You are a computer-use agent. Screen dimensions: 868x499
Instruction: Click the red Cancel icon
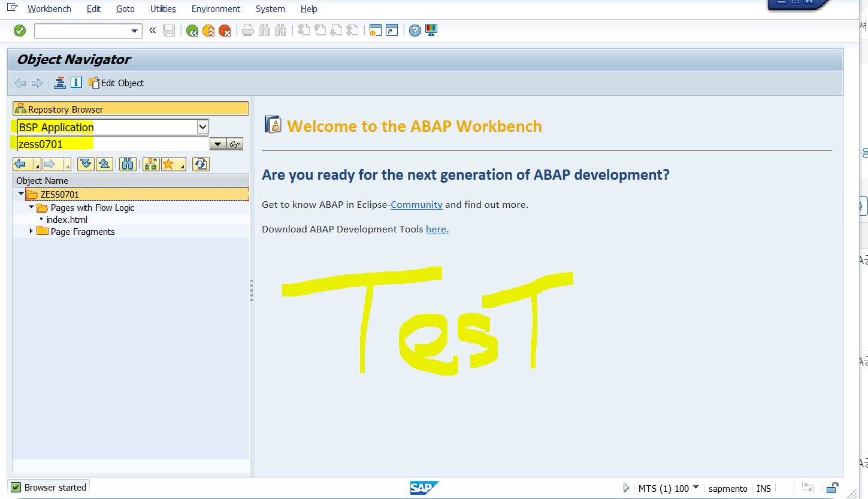(225, 31)
